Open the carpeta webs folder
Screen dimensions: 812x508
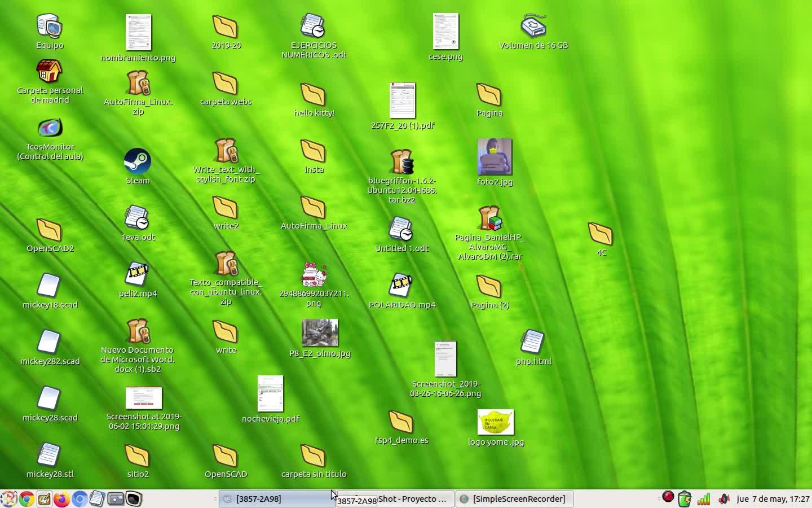(x=226, y=83)
